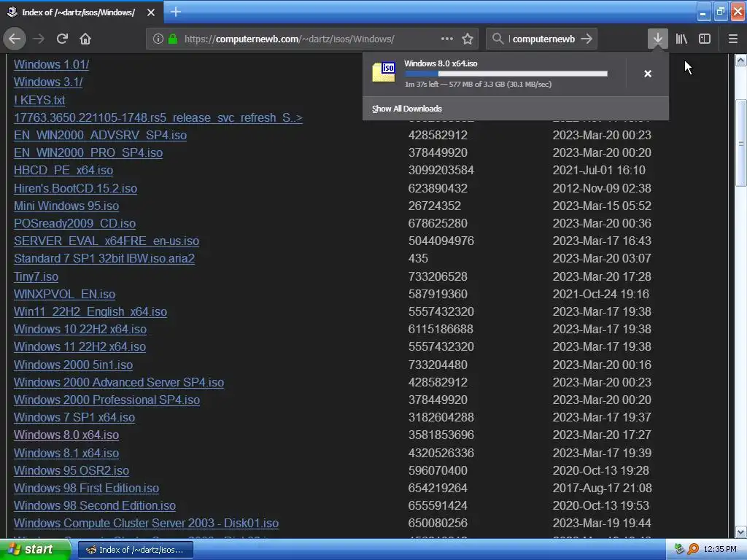The height and width of the screenshot is (560, 747).
Task: Click the magnifier icon in system tray
Action: [693, 550]
